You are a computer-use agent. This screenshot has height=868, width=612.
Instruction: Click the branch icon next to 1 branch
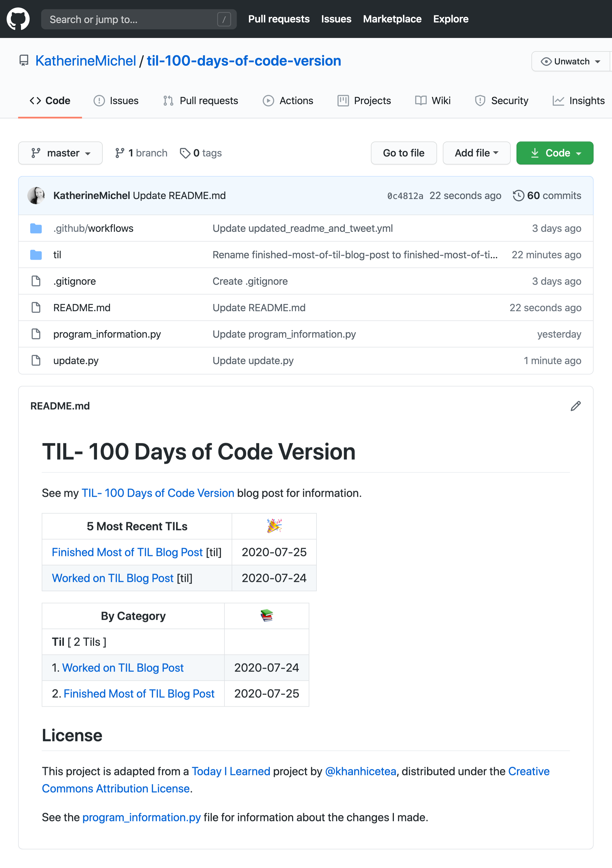pyautogui.click(x=119, y=153)
